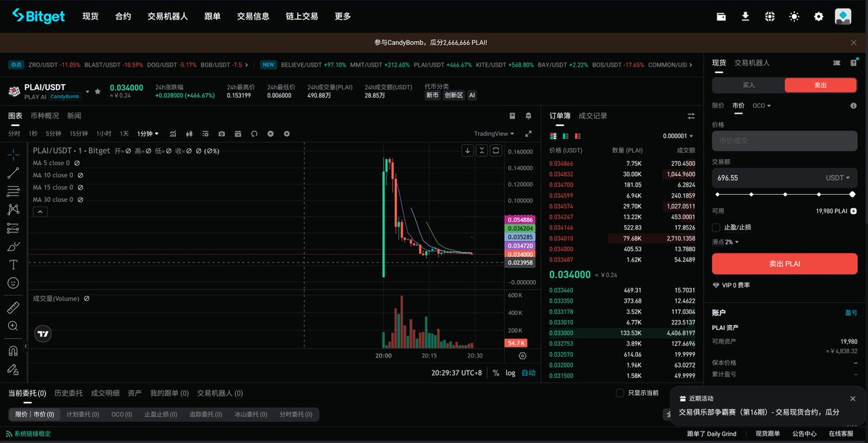The image size is (868, 443).
Task: Switch to the 币种概况 tab
Action: [45, 116]
